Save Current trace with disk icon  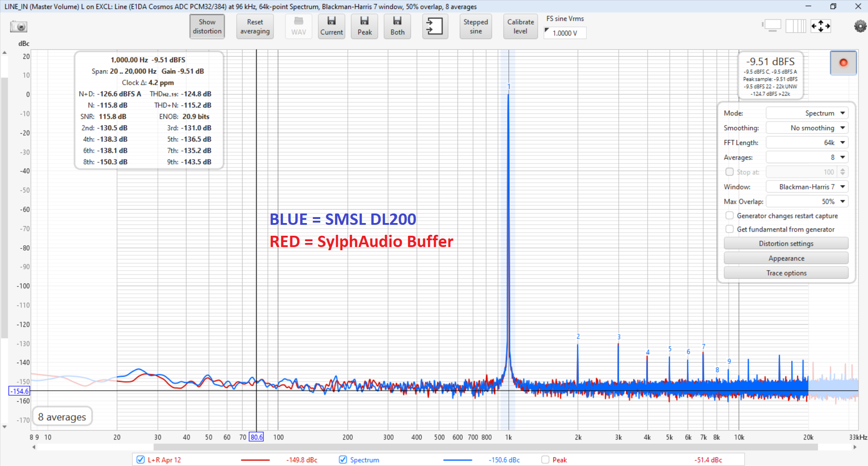(332, 26)
